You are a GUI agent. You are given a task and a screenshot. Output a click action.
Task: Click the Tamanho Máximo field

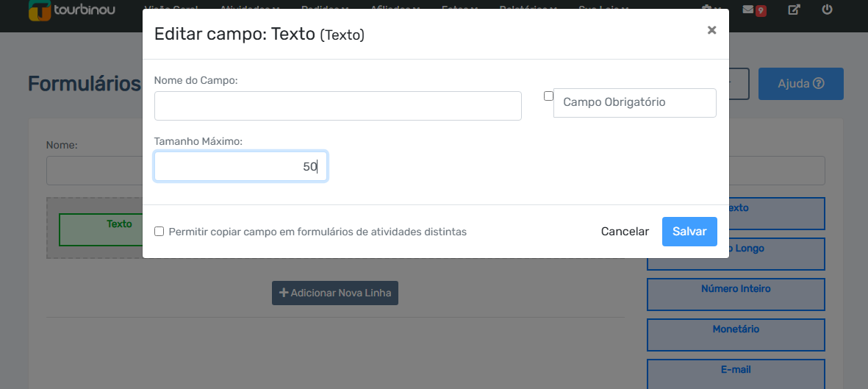point(240,166)
